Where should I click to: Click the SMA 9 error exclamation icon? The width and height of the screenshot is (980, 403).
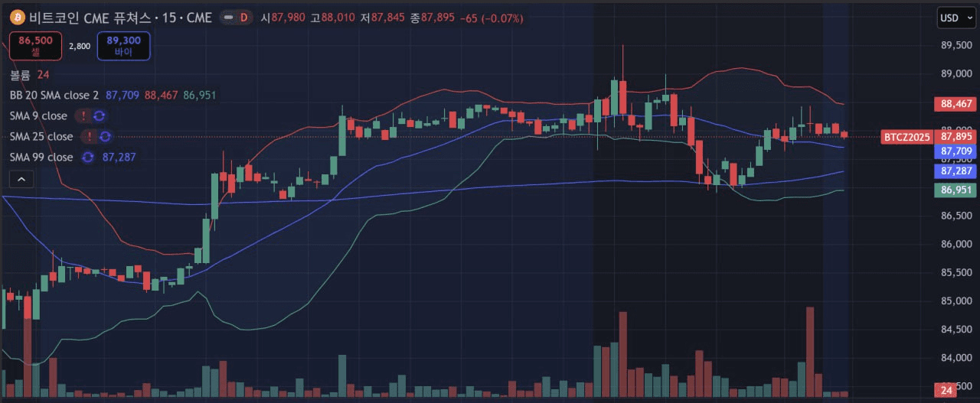click(83, 116)
